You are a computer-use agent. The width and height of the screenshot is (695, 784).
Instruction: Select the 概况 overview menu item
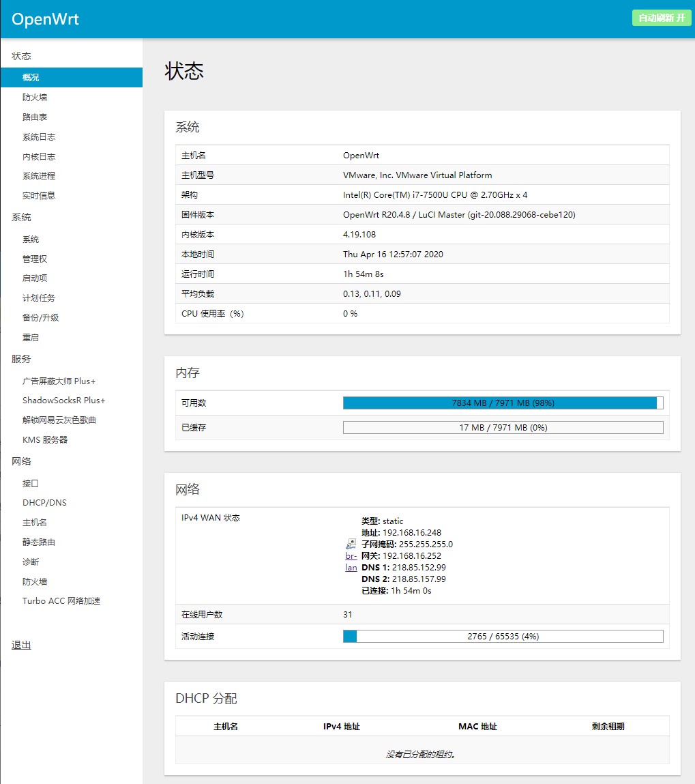click(72, 78)
